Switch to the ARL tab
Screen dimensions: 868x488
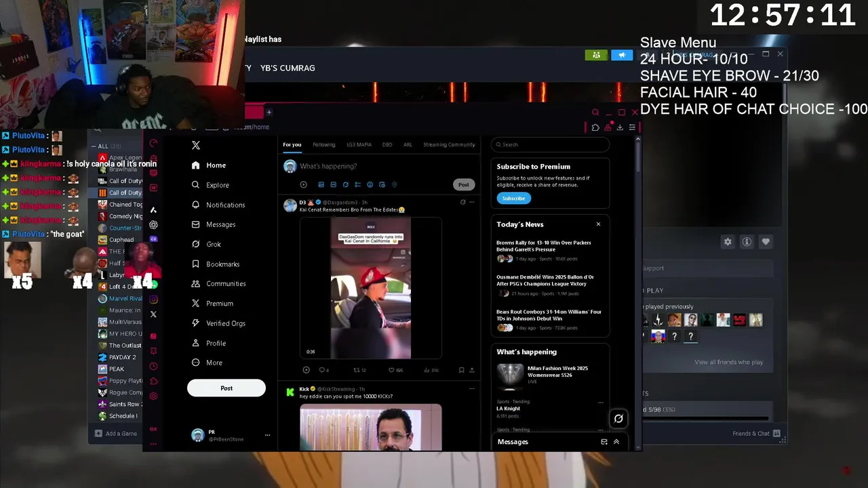(x=408, y=144)
